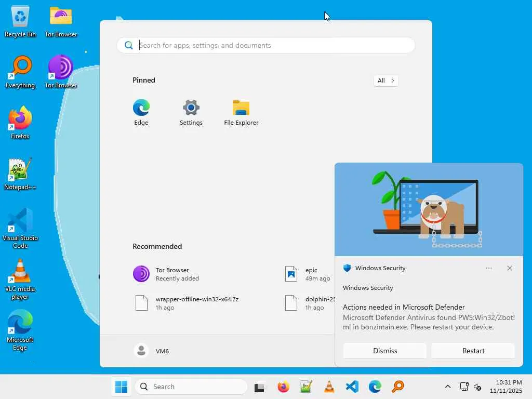
Task: Click Restart in Defender notification
Action: coord(473,351)
